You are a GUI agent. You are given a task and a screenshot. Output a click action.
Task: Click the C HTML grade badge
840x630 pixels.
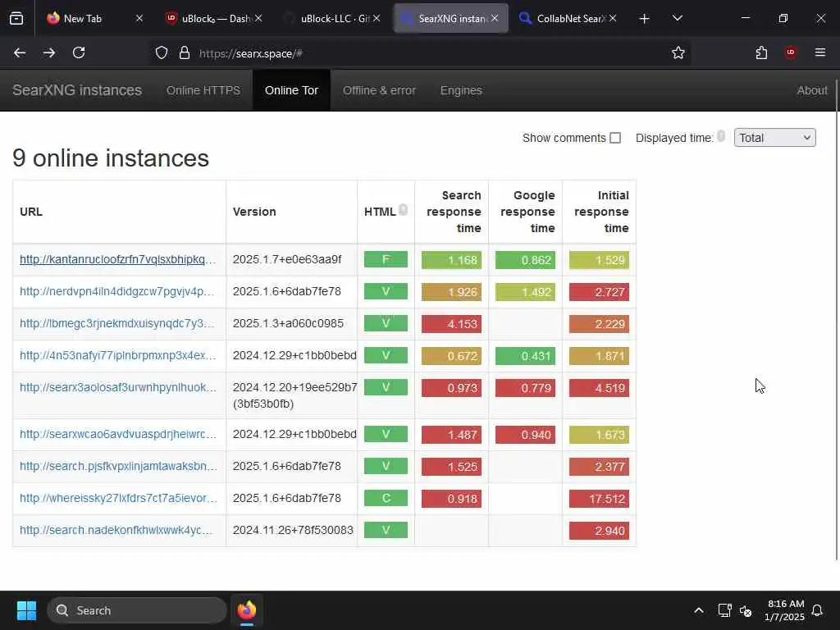[386, 498]
